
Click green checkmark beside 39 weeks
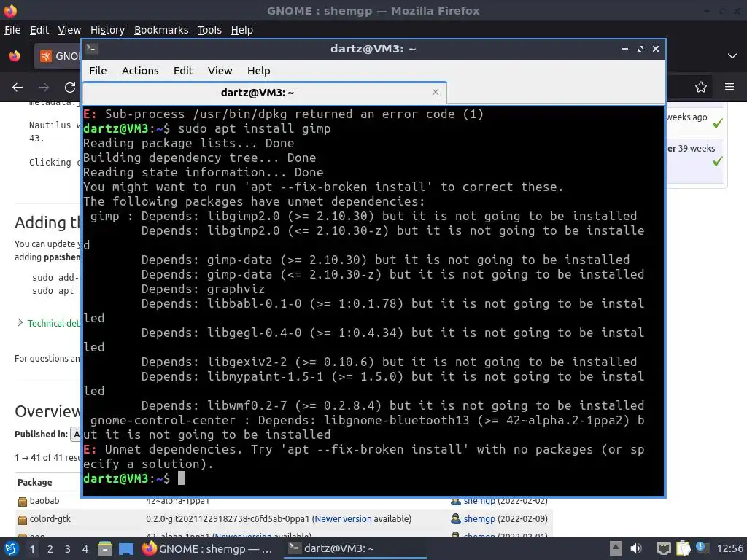click(x=717, y=161)
